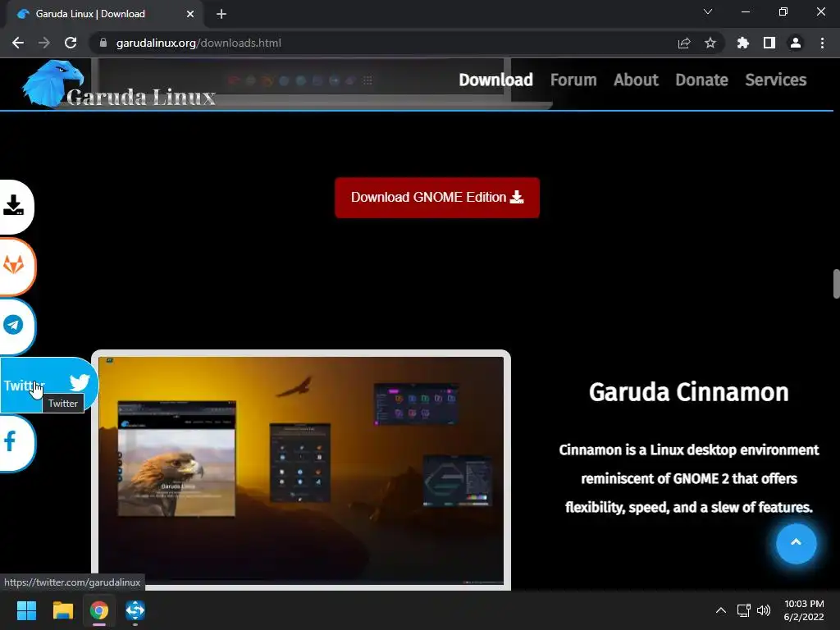Screen dimensions: 840x630
Task: Open the Windows Start menu
Action: click(x=26, y=610)
